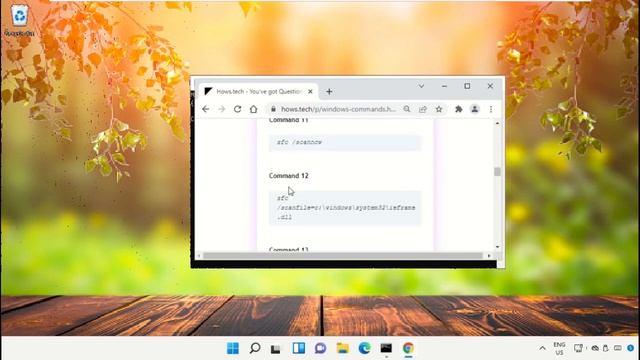
Task: Click the keyboard tray icon
Action: (x=618, y=348)
